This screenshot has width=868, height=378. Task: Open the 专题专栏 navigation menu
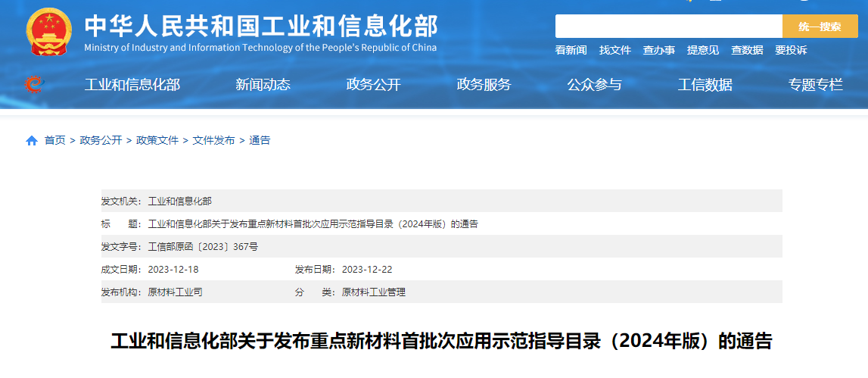pyautogui.click(x=815, y=85)
